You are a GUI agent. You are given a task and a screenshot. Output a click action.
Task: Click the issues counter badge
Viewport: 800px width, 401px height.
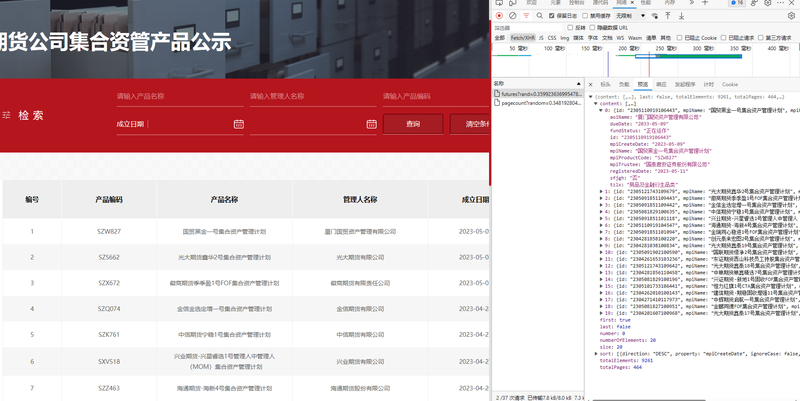737,3
